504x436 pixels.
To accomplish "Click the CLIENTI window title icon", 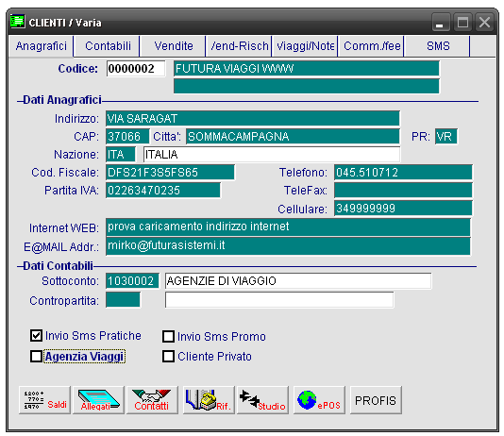I will tap(17, 22).
